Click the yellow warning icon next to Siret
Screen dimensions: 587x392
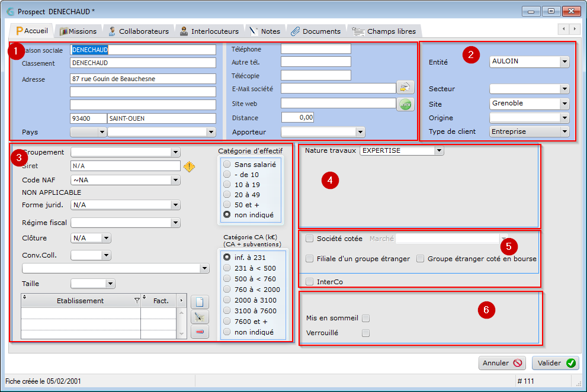coord(189,166)
